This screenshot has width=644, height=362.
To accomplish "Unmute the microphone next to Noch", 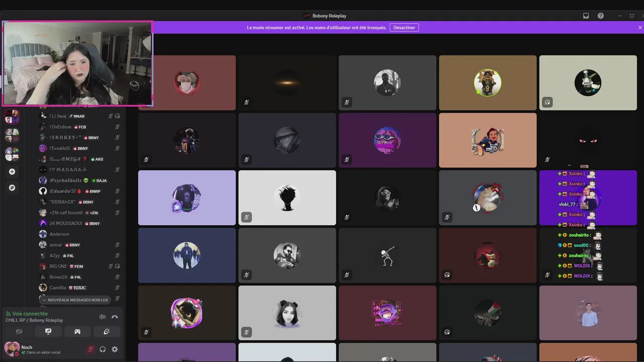I will tap(91, 349).
